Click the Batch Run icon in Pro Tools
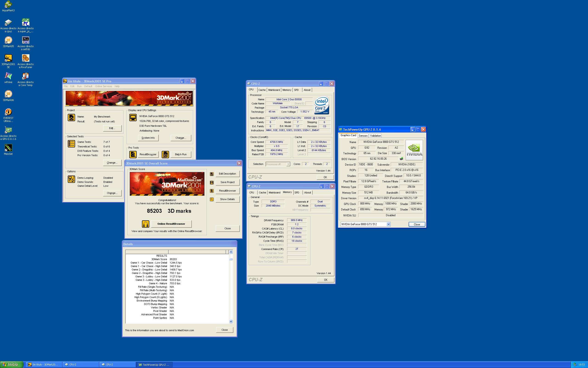The width and height of the screenshot is (588, 368). 165,154
